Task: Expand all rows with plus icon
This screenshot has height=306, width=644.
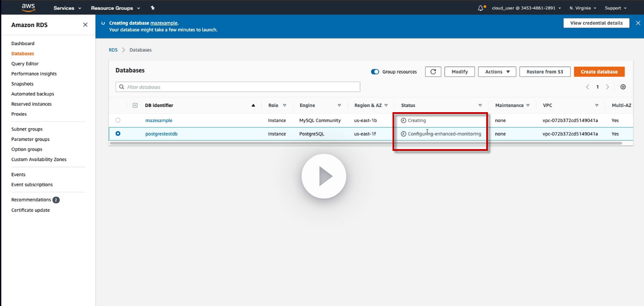Action: pyautogui.click(x=135, y=105)
